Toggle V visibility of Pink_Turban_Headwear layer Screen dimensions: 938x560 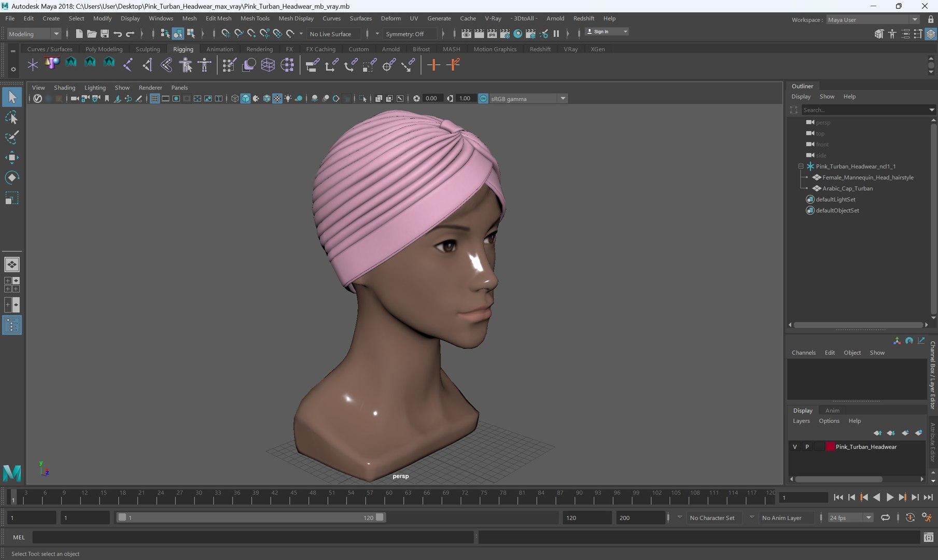[x=795, y=446]
